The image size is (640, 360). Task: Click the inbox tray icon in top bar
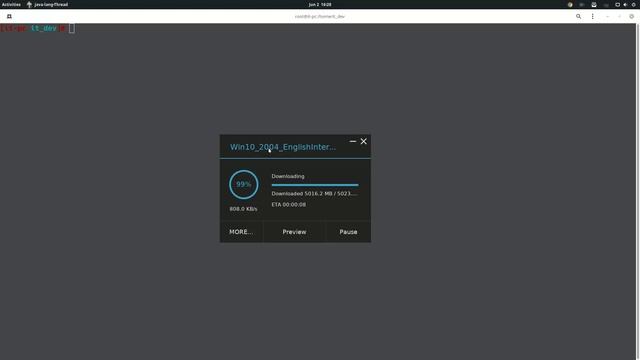tap(594, 4)
